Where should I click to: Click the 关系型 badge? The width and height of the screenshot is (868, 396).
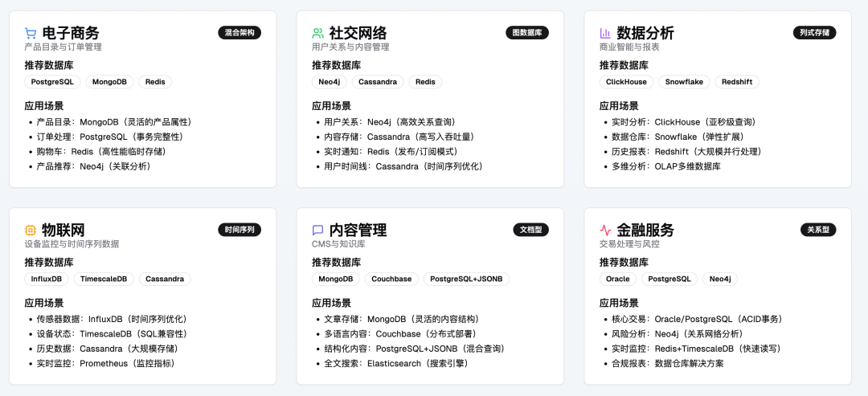818,230
